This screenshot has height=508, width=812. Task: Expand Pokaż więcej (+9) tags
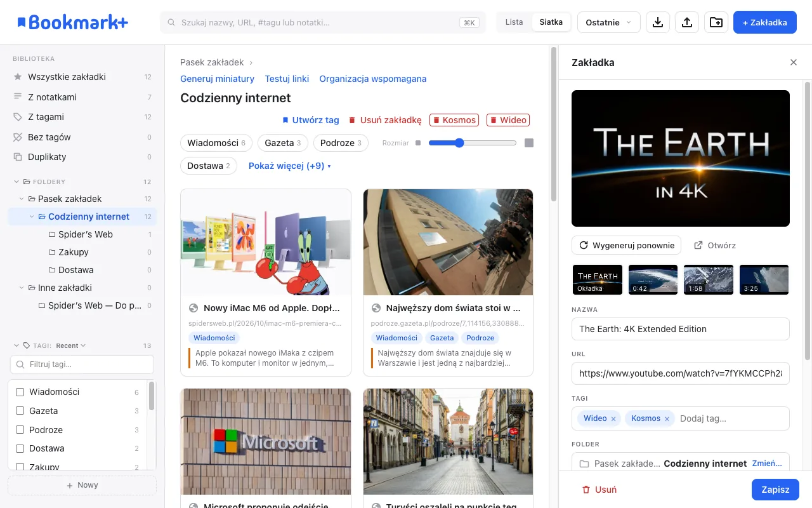pos(290,166)
